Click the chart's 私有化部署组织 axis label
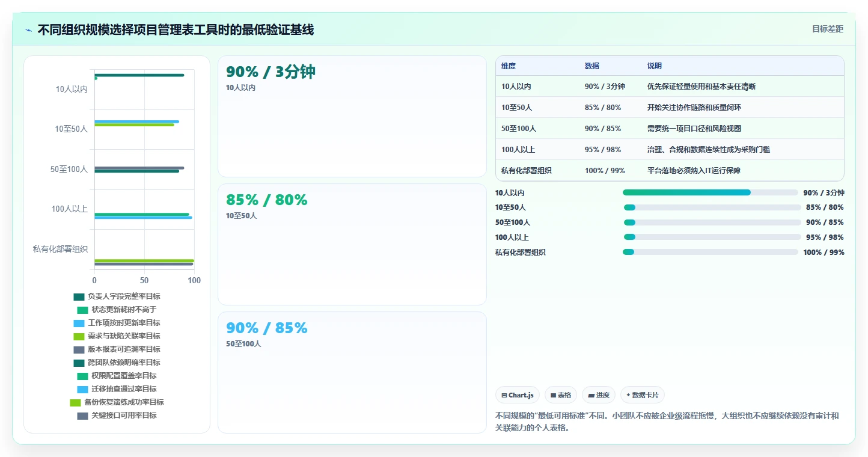 point(60,248)
